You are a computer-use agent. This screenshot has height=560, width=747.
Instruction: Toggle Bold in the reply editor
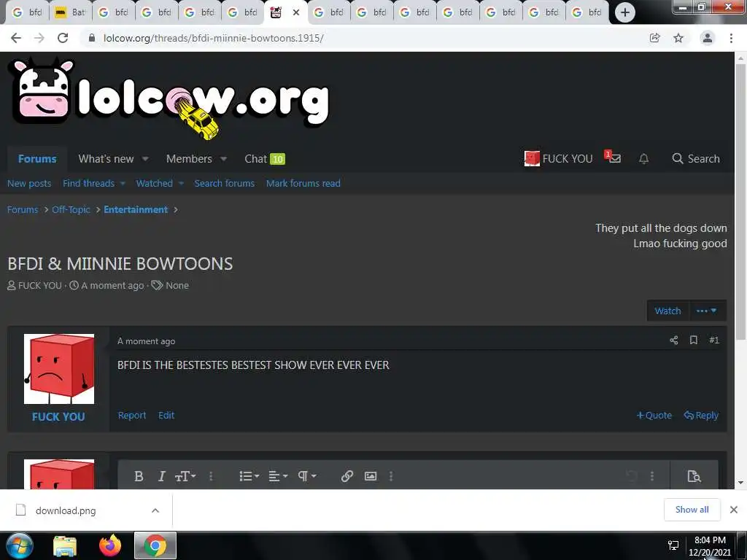tap(139, 476)
